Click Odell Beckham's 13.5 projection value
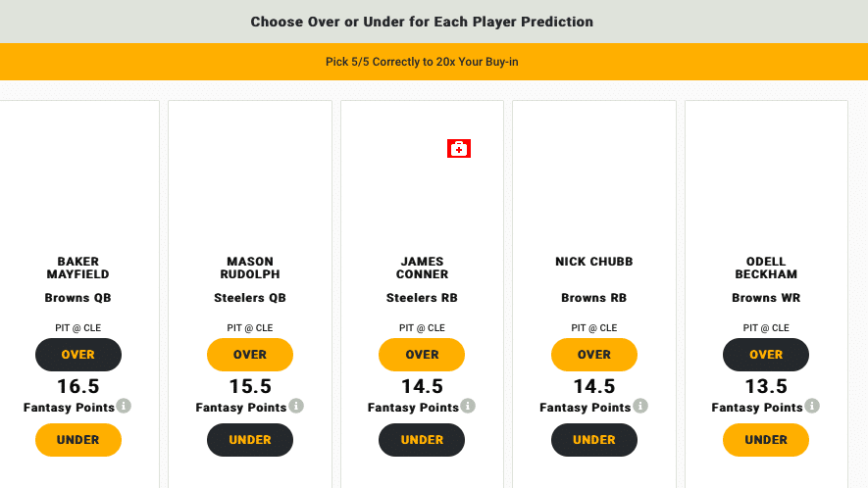The height and width of the screenshot is (488, 868). point(766,386)
